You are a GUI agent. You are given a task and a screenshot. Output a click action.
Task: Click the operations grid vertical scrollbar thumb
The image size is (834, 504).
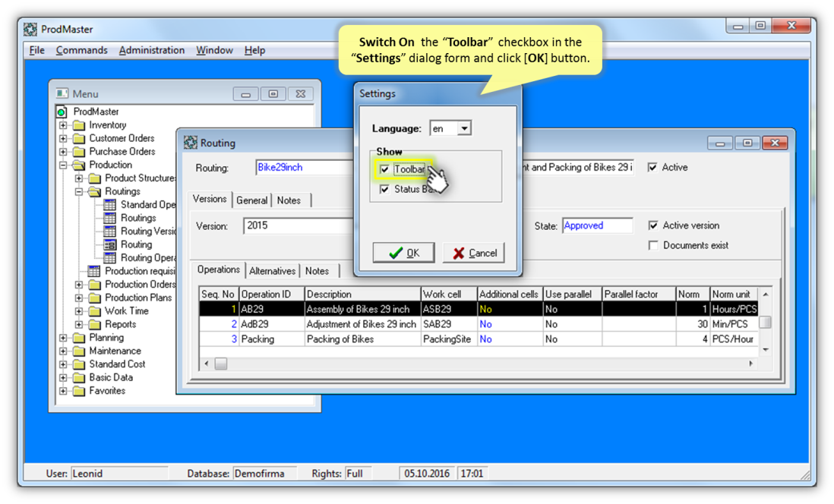766,322
